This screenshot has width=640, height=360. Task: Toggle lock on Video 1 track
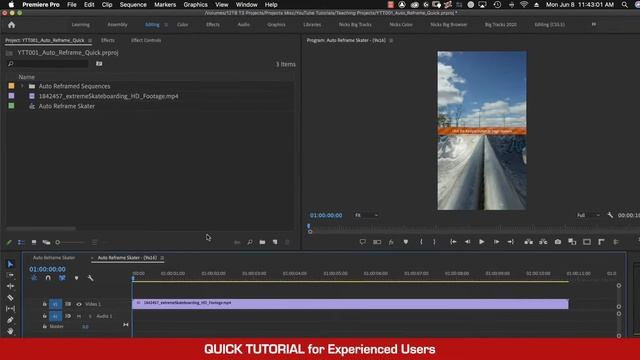pos(44,304)
